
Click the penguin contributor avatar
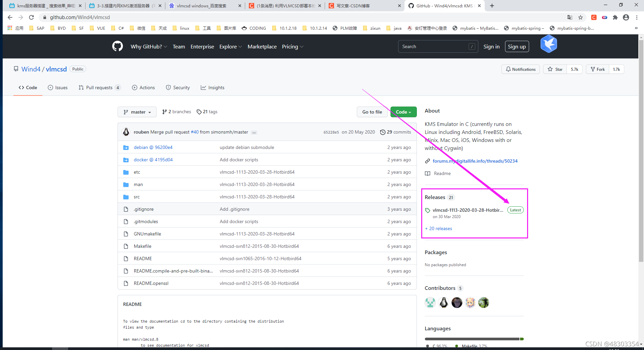444,303
